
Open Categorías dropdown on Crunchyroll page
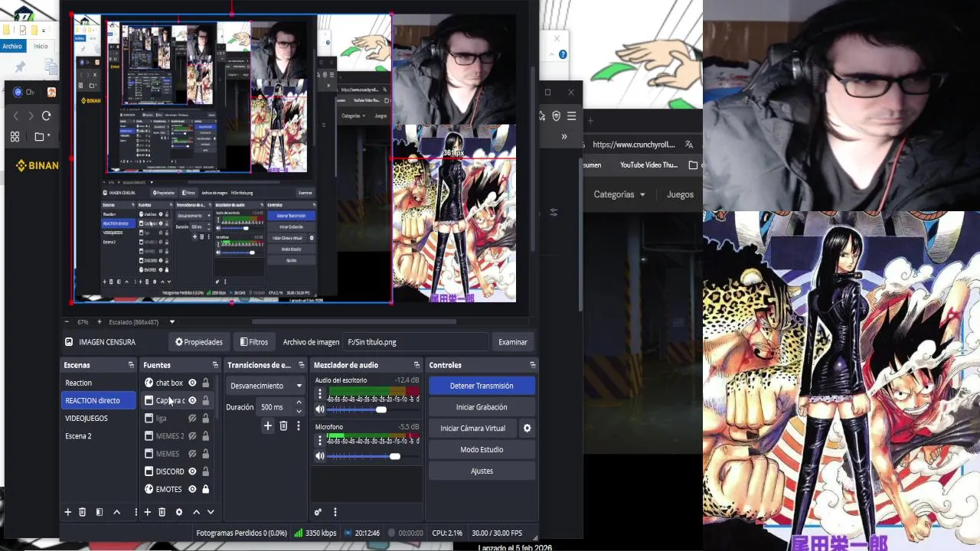619,194
